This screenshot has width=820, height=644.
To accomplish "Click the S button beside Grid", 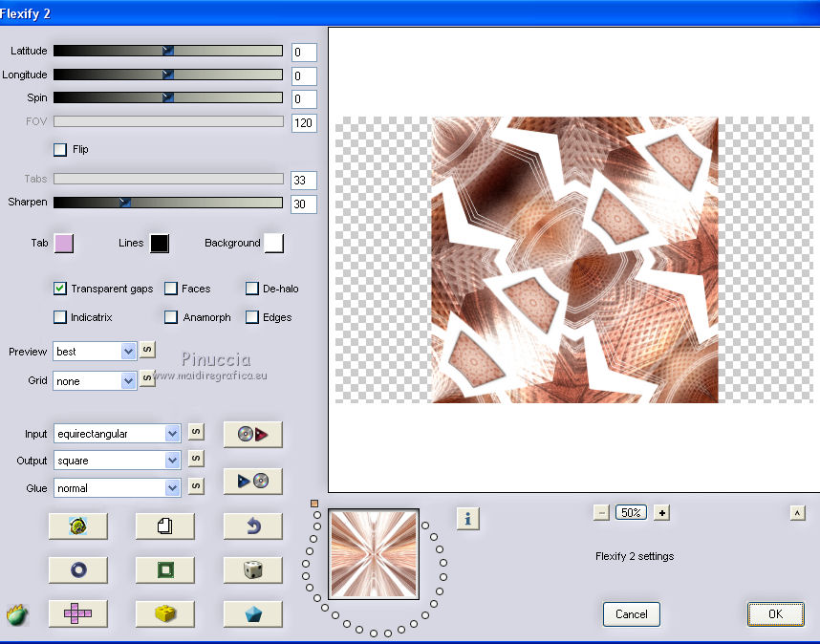I will (x=147, y=378).
